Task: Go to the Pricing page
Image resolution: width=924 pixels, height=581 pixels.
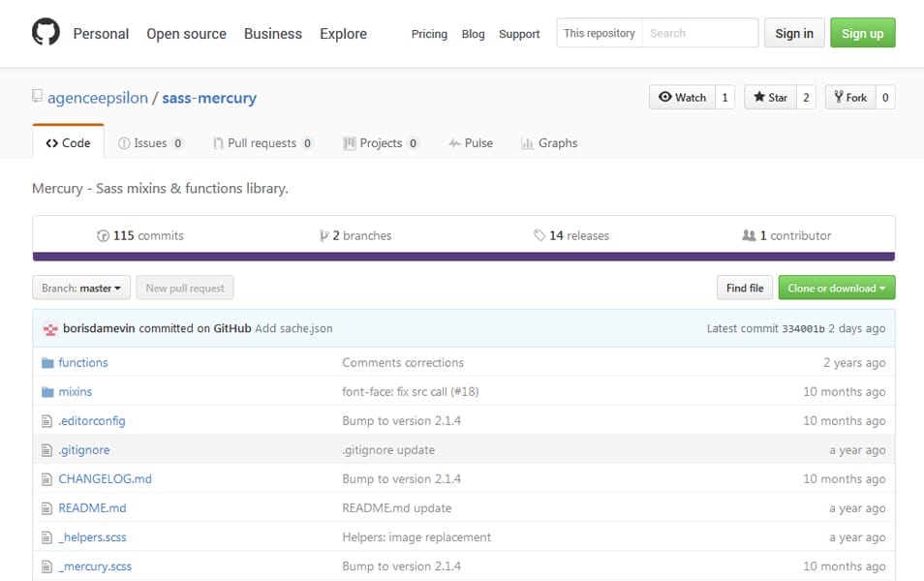Action: click(x=429, y=34)
